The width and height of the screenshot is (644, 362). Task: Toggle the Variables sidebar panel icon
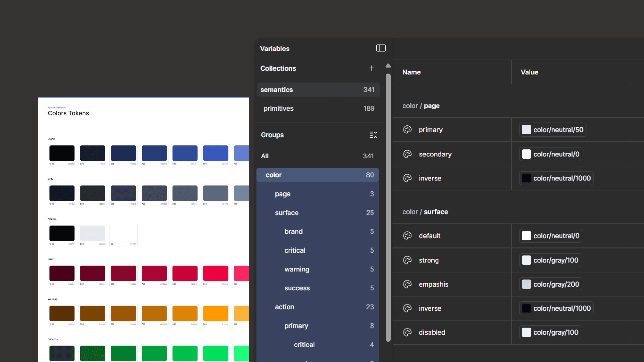[x=381, y=48]
